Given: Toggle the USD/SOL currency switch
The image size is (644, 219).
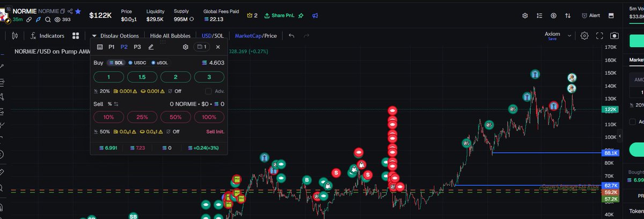Looking at the screenshot, I should point(213,36).
